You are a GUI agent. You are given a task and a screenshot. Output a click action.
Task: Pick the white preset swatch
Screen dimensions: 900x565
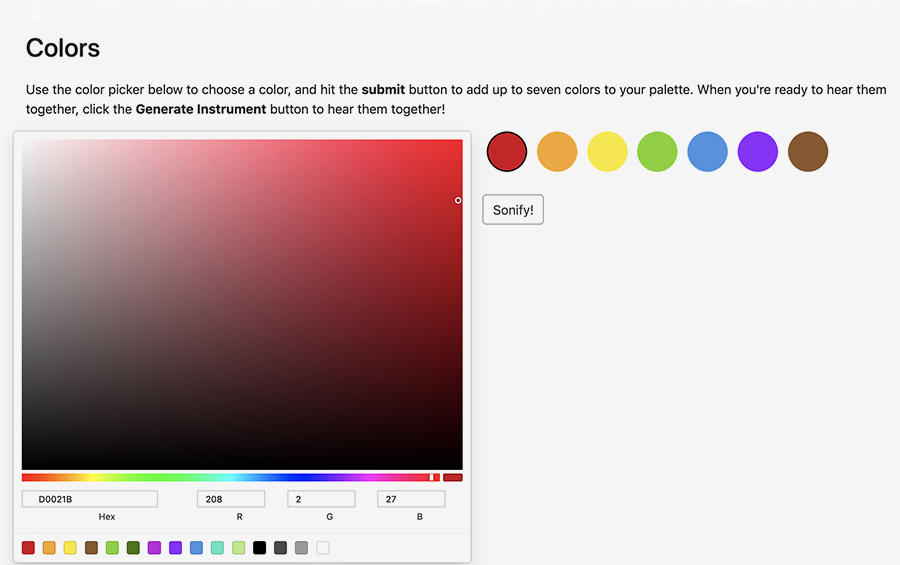click(323, 548)
